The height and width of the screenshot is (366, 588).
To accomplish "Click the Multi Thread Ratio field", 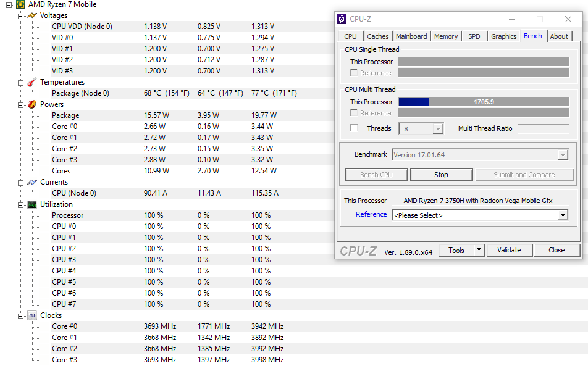I will (x=543, y=129).
